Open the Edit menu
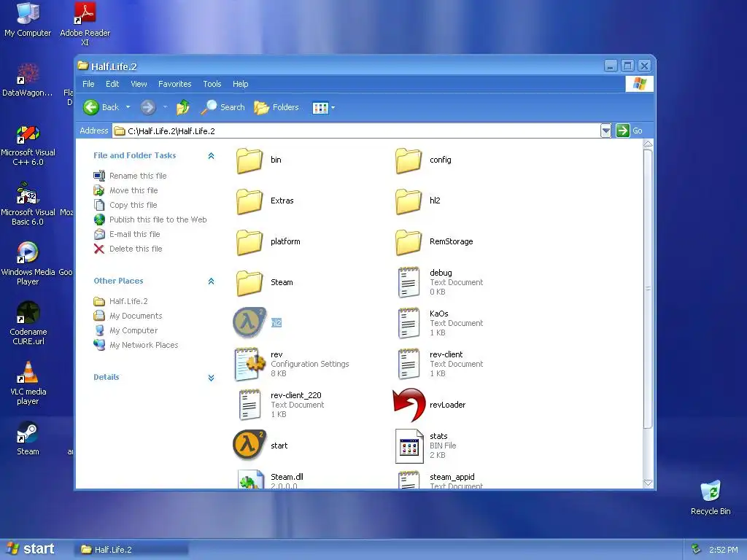 point(112,84)
